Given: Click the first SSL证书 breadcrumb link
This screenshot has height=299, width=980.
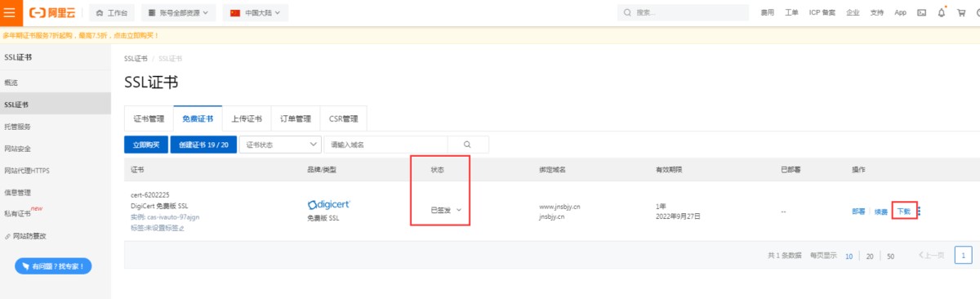Looking at the screenshot, I should coord(136,59).
